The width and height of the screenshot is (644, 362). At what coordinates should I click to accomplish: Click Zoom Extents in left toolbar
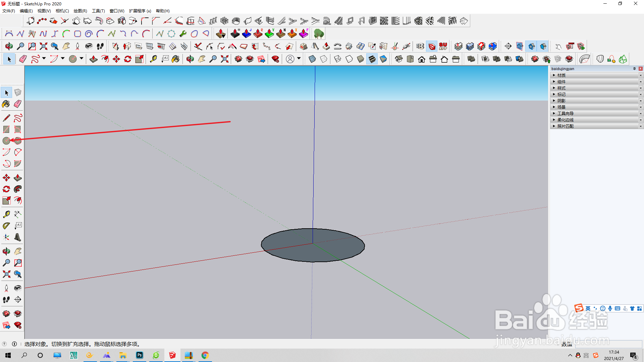[x=6, y=274]
